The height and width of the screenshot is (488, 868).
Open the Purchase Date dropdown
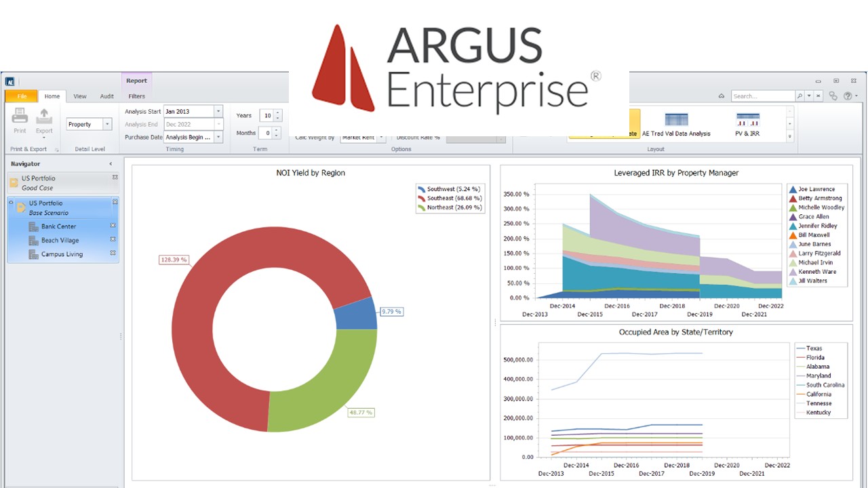click(218, 137)
